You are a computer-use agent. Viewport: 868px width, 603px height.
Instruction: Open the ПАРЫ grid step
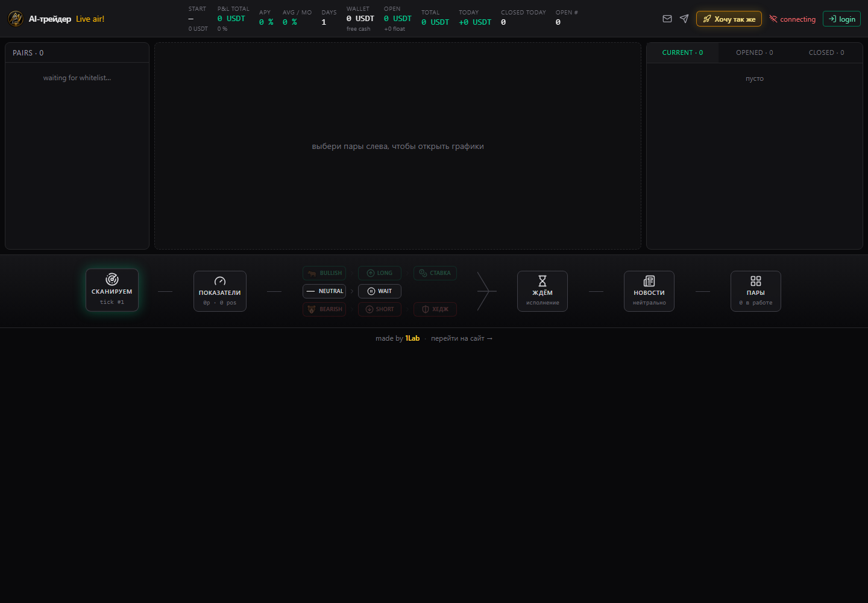point(756,291)
